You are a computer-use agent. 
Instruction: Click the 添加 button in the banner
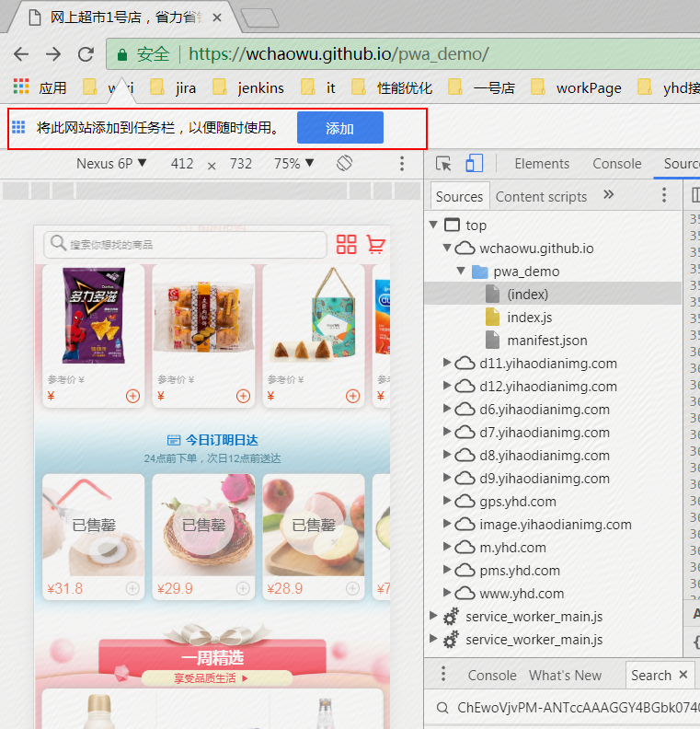coord(340,128)
